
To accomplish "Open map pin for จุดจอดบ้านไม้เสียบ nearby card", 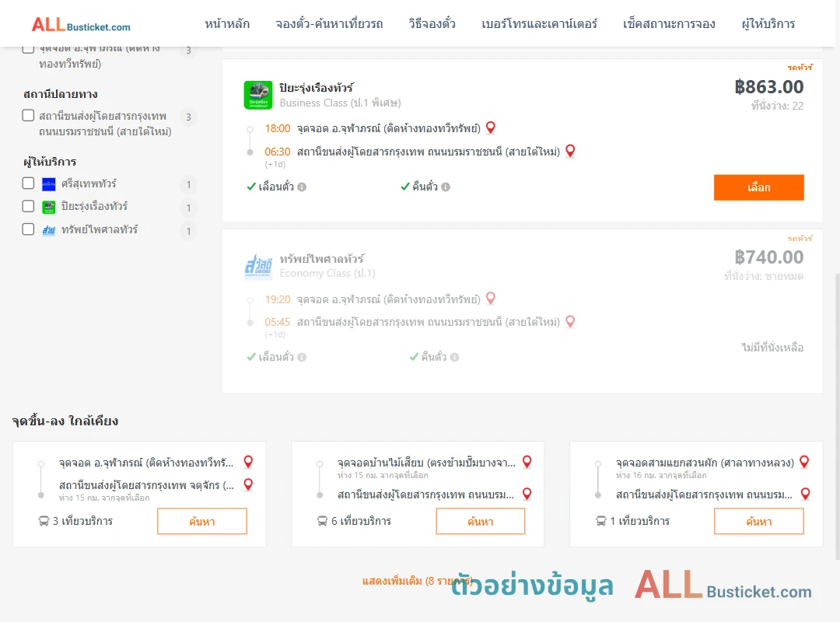I will click(x=527, y=462).
